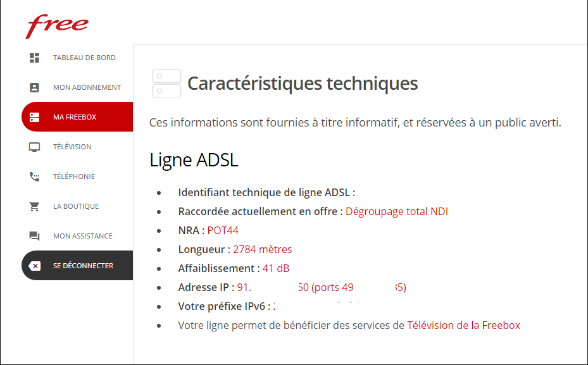Click the Se Déconnecter X icon
This screenshot has width=588, height=365.
coord(35,266)
